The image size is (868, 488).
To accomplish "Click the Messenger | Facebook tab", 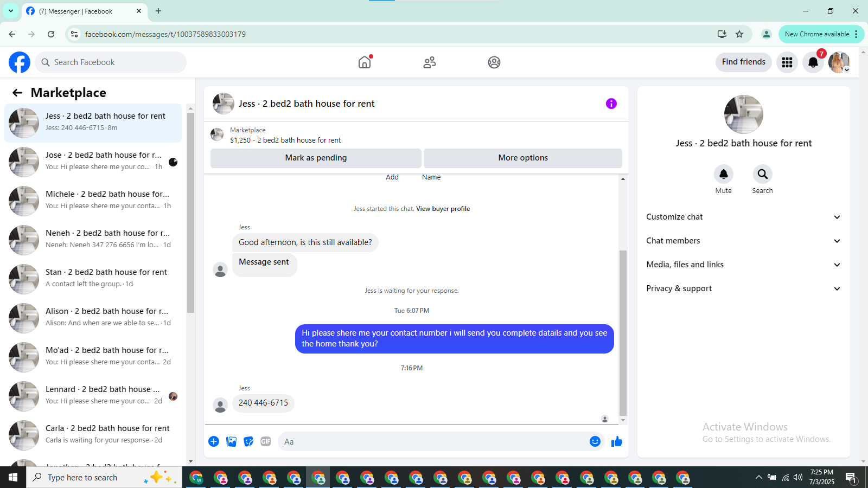I will [84, 11].
